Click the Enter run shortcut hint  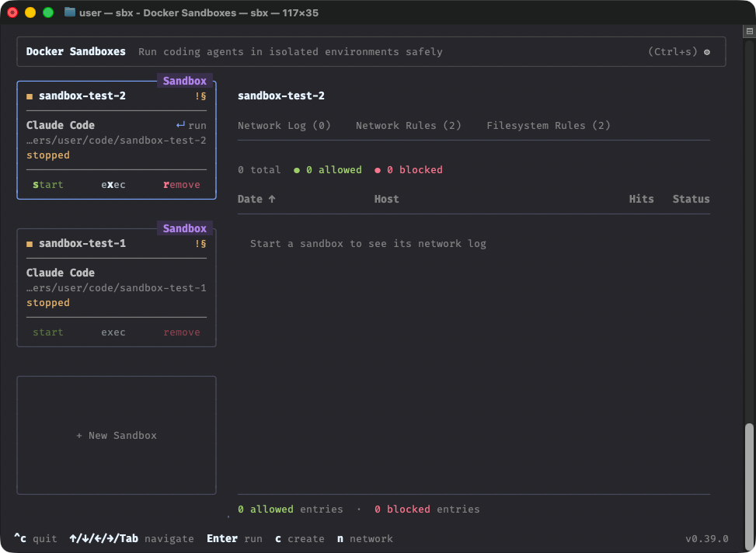point(235,538)
